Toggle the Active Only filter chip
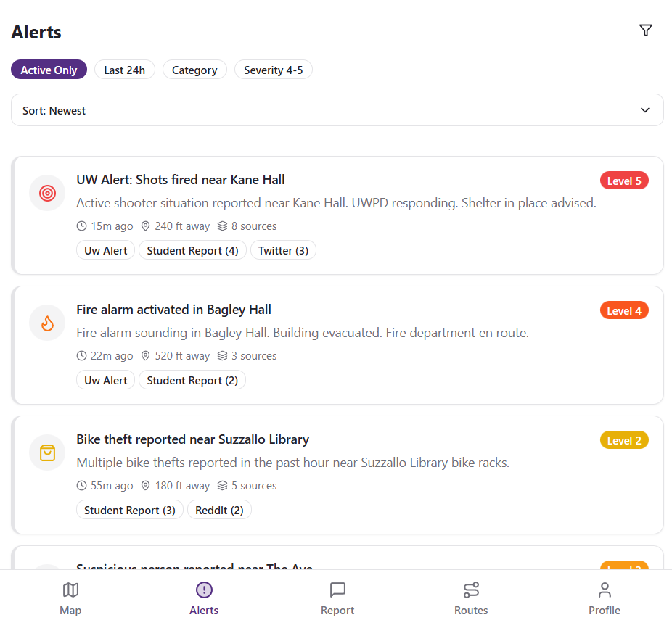This screenshot has height=620, width=672. tap(49, 70)
